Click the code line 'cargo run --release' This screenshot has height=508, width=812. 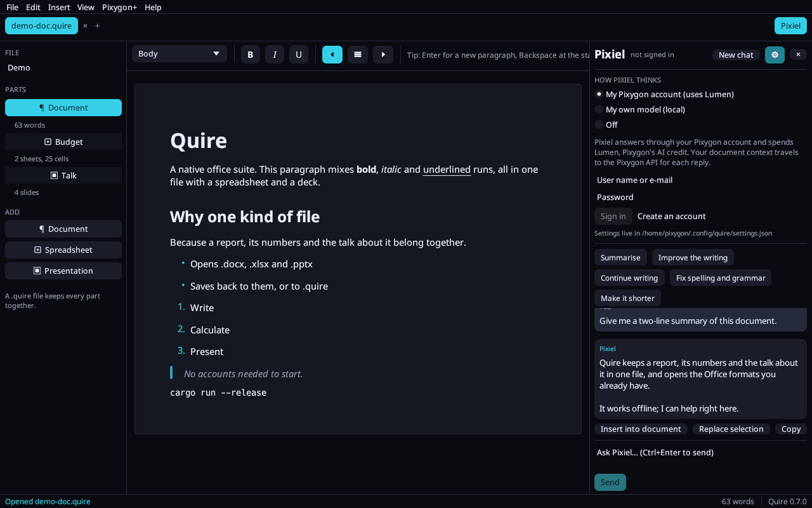218,392
